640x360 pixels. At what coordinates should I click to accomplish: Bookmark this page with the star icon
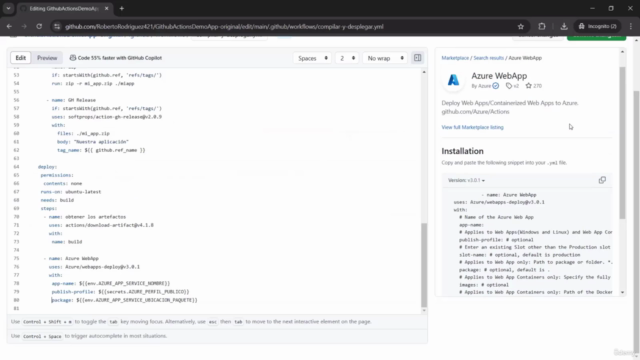521,27
